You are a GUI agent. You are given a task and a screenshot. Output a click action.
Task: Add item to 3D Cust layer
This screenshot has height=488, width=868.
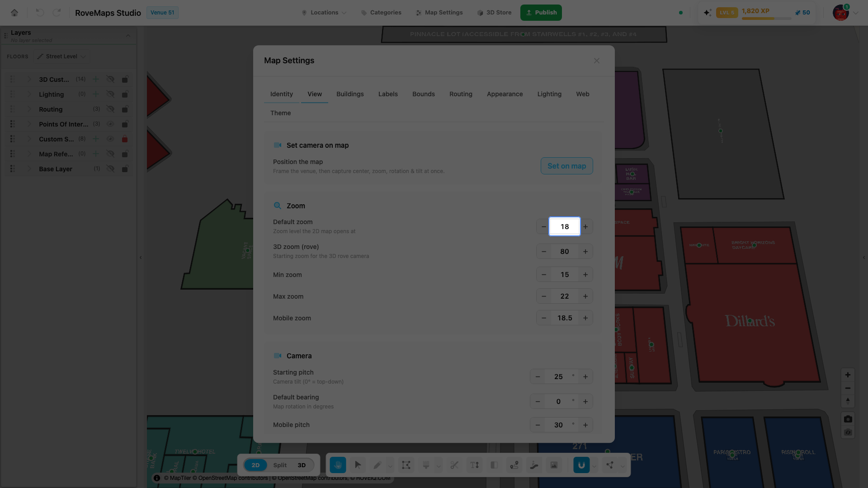pyautogui.click(x=96, y=79)
